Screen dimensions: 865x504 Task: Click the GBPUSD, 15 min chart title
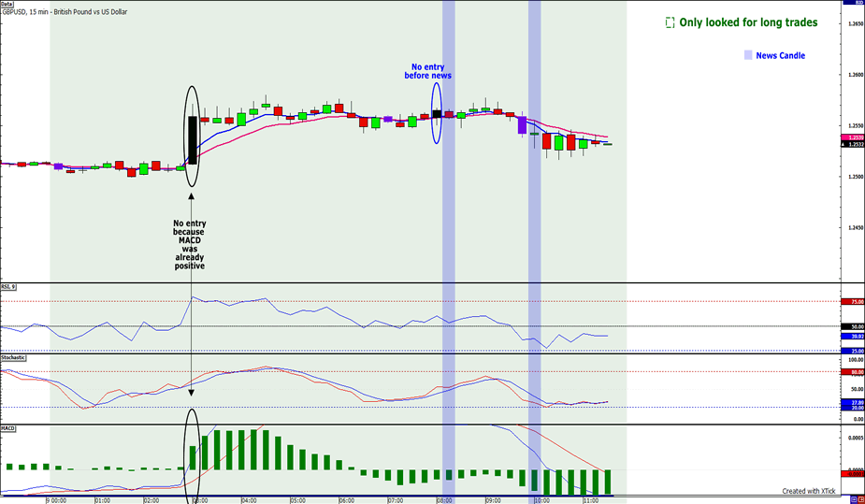65,11
